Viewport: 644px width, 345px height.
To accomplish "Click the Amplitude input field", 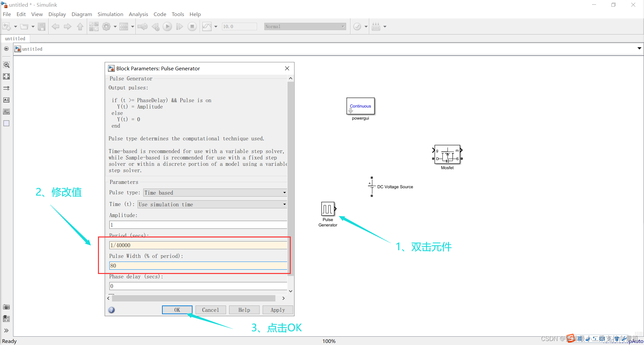I will click(198, 225).
